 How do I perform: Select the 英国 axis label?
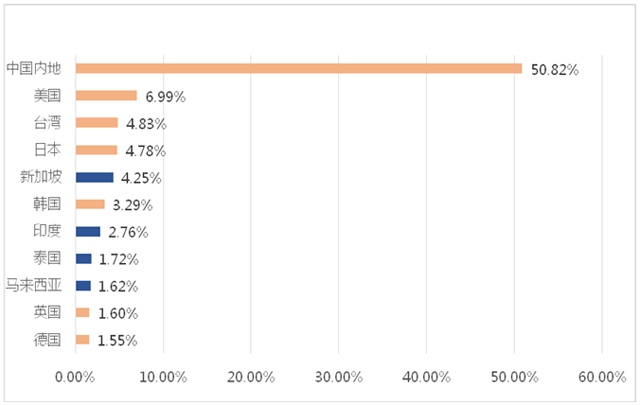click(47, 312)
